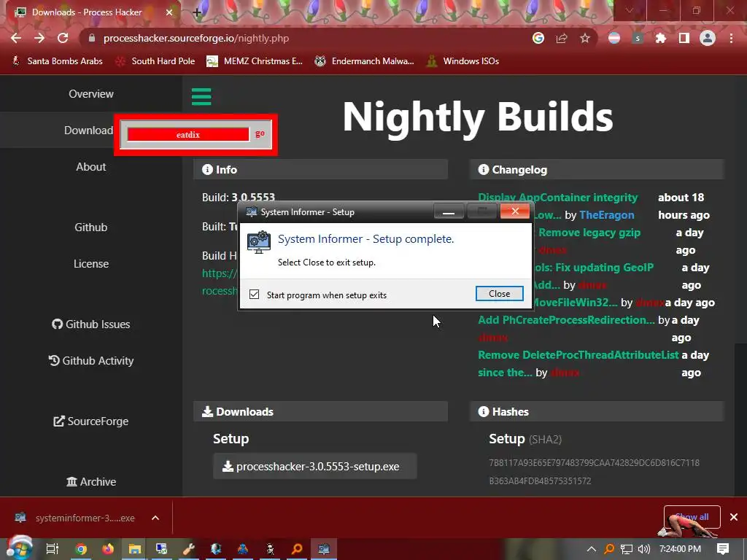Click the System Informer setup taskbar icon
This screenshot has width=747, height=560.
point(324,549)
